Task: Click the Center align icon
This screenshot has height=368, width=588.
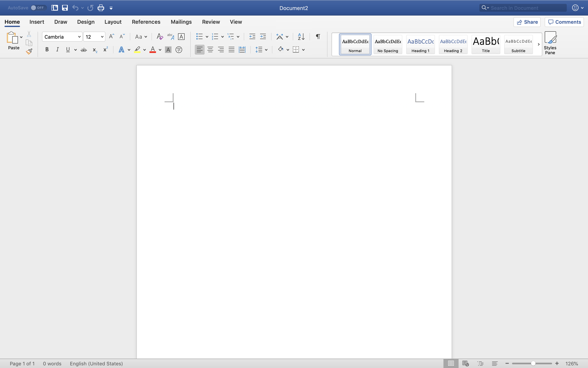Action: click(x=210, y=50)
